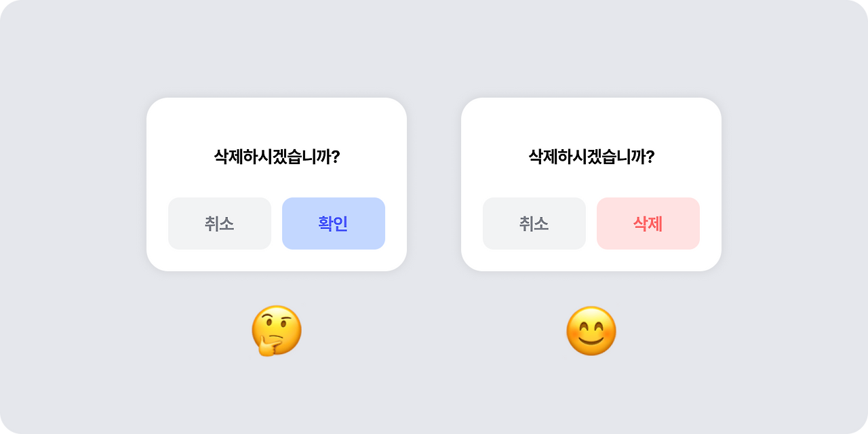Screen dimensions: 868x434
Task: Click the emoji below the right dialog
Action: point(591,332)
